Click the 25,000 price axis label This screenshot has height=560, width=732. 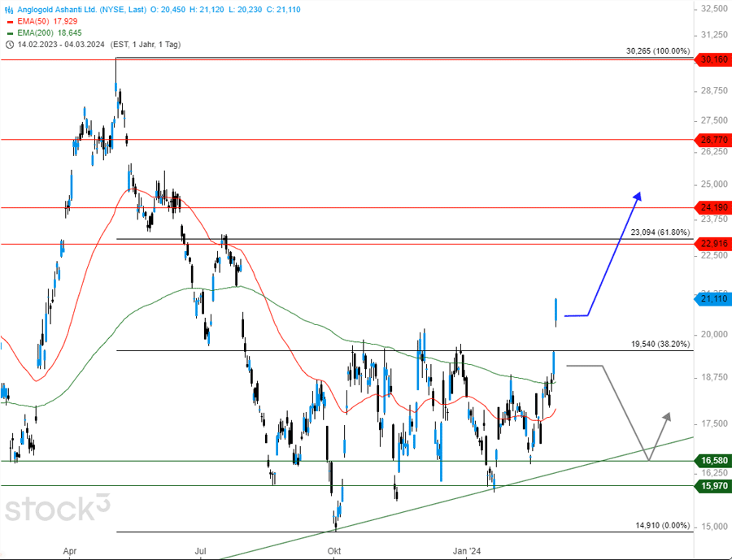(714, 184)
